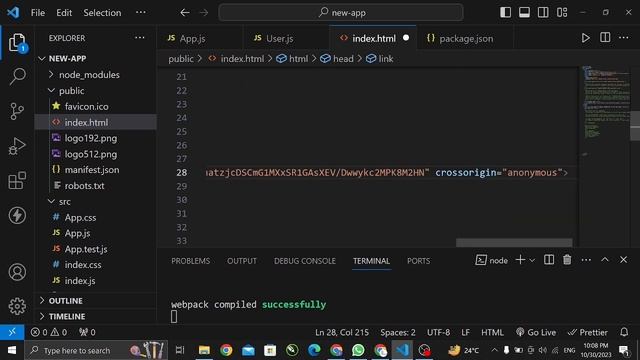Collapse the public folder

(95, 91)
